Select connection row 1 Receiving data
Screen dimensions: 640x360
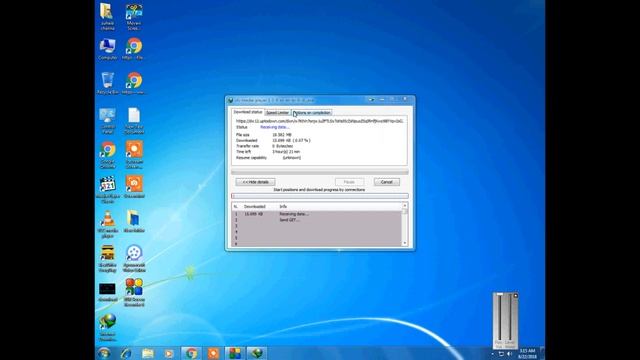pos(317,214)
